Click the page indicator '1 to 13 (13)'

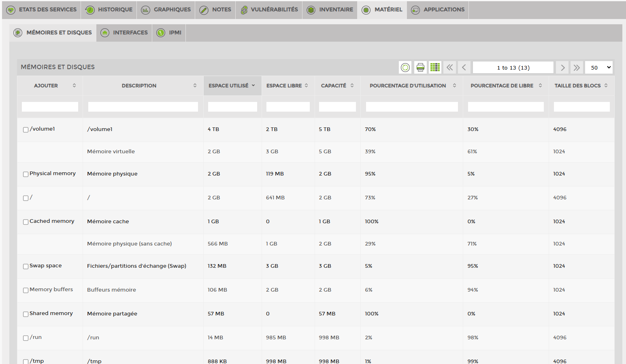point(513,68)
